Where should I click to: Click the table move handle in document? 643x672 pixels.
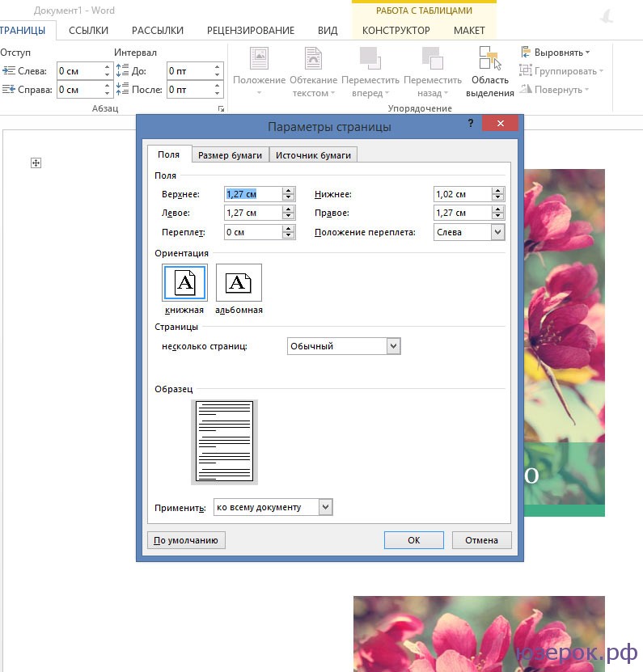(x=36, y=163)
